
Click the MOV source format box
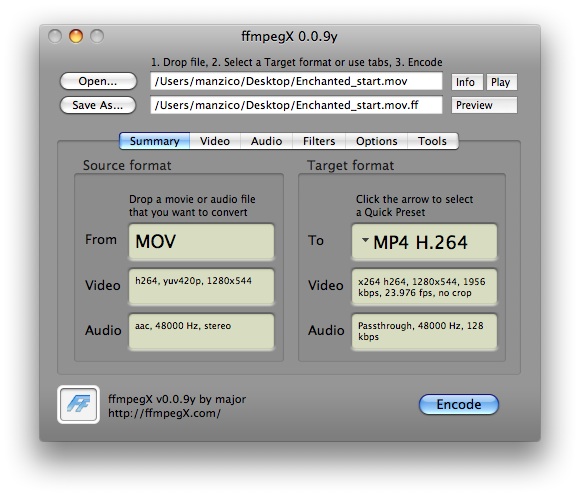[201, 241]
